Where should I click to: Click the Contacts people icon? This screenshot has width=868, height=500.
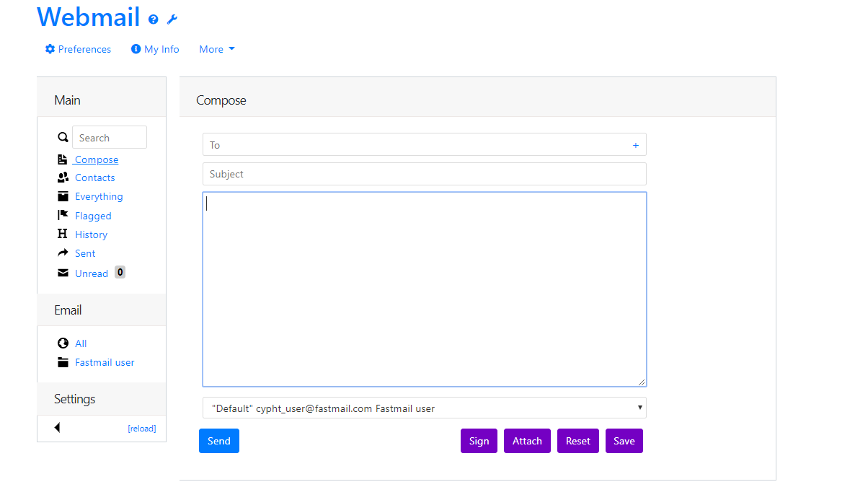[x=63, y=177]
